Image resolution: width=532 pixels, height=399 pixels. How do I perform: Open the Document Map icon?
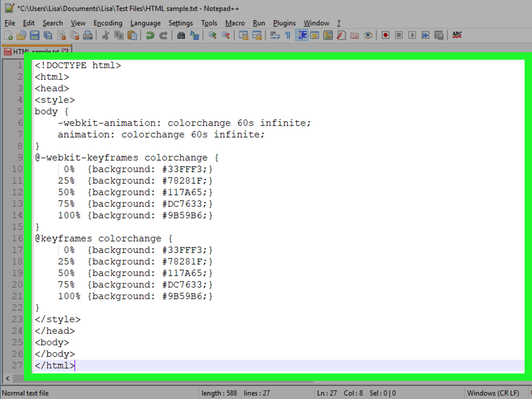pyautogui.click(x=328, y=35)
